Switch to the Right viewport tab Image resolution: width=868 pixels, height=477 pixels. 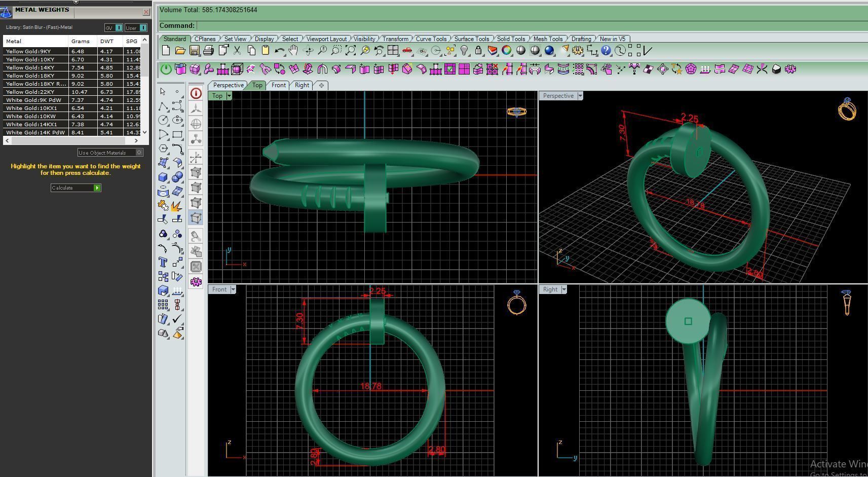[x=301, y=85]
